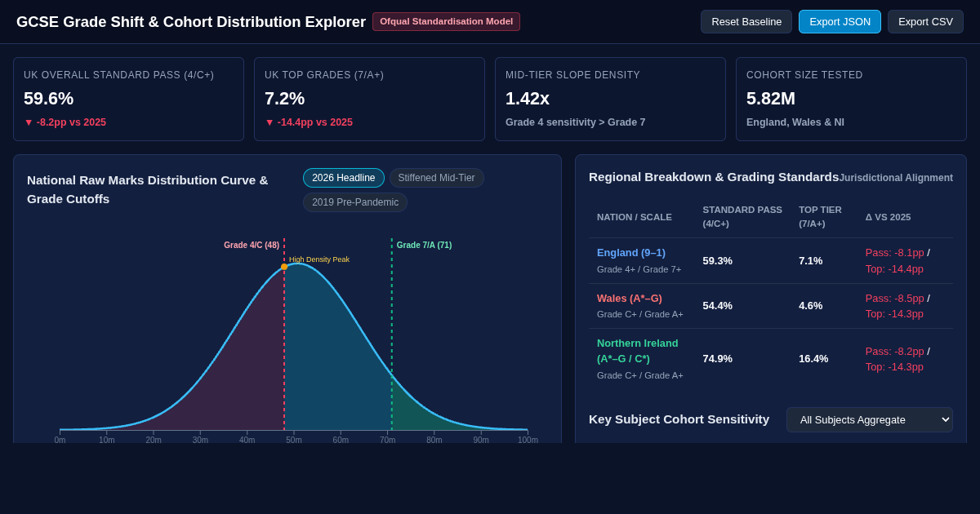Click the Jurisdictional Alignment label
This screenshot has width=980, height=514.
tap(896, 178)
